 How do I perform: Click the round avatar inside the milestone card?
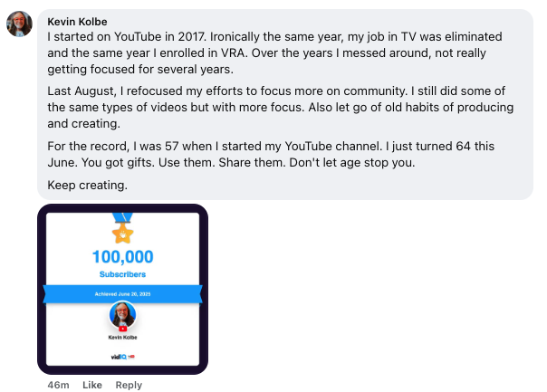pyautogui.click(x=122, y=315)
